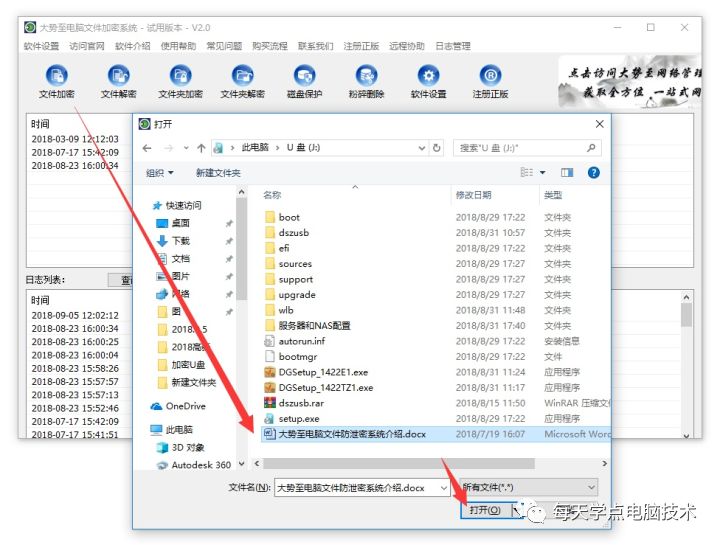
Task: Open the dialog help question icon
Action: pyautogui.click(x=594, y=173)
